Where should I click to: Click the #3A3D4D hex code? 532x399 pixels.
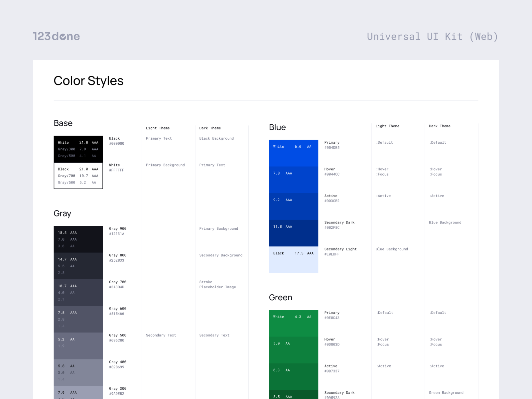117,287
